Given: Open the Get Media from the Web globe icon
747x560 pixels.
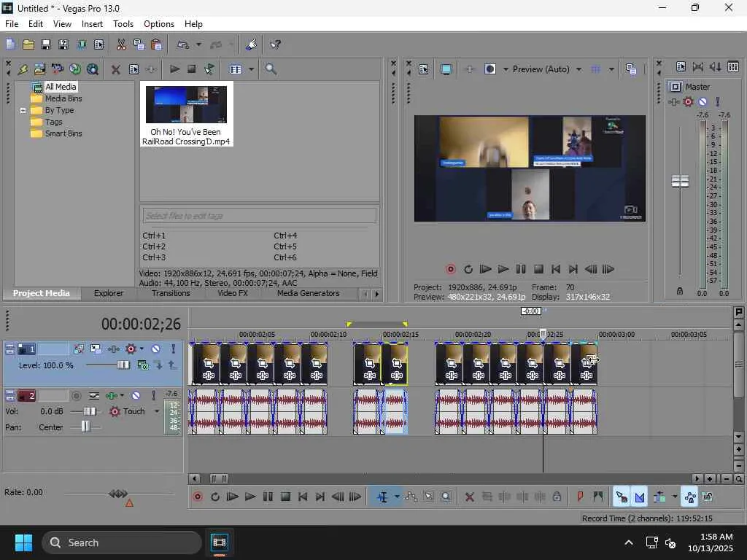Looking at the screenshot, I should [75, 69].
